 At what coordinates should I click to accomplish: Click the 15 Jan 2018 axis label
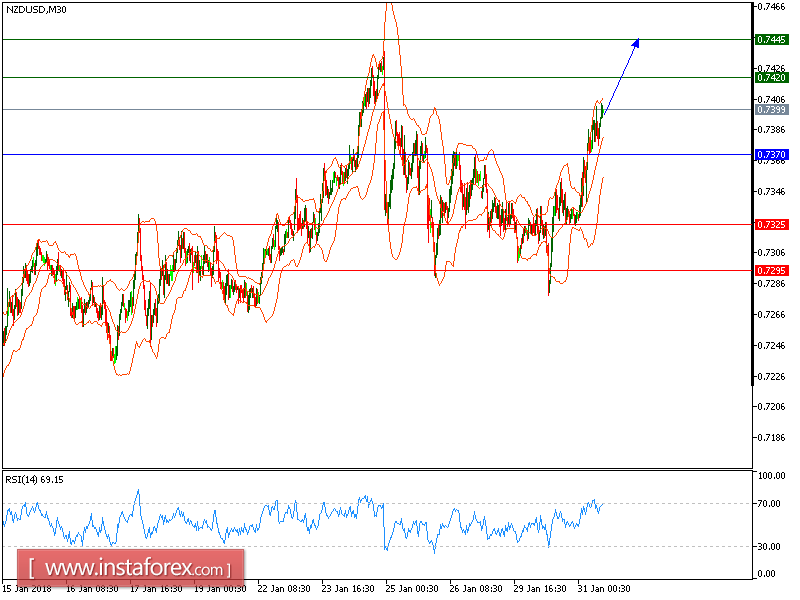pyautogui.click(x=27, y=589)
